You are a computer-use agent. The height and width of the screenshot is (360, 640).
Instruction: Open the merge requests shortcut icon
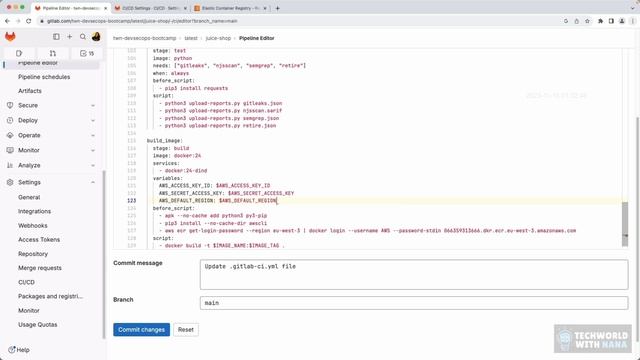[x=53, y=53]
